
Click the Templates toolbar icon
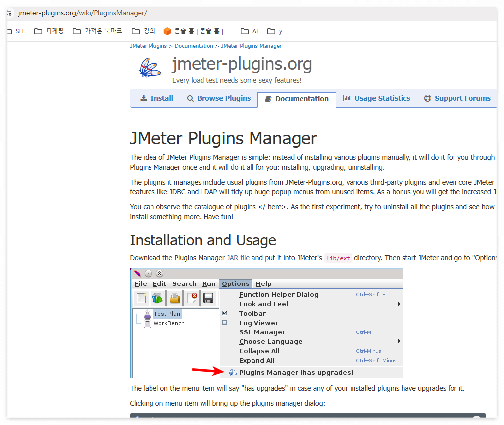[158, 298]
